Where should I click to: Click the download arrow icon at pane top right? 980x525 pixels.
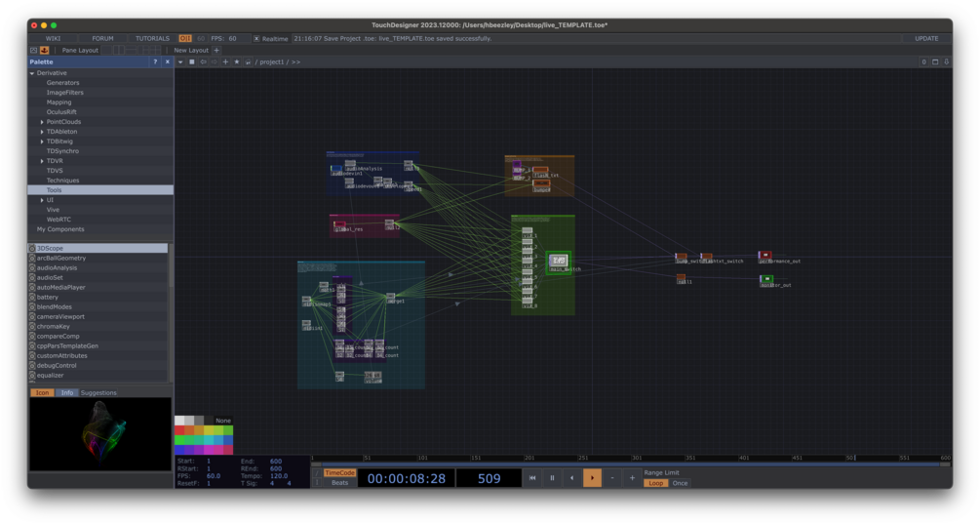946,61
